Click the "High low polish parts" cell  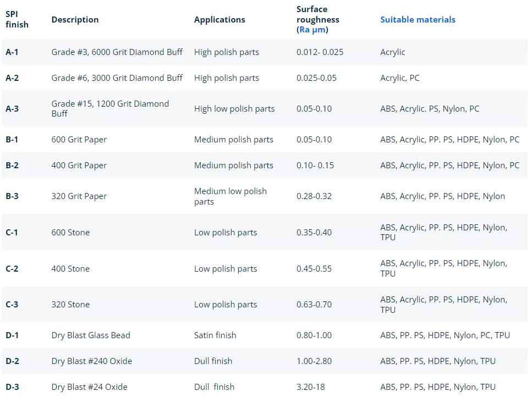tap(234, 109)
